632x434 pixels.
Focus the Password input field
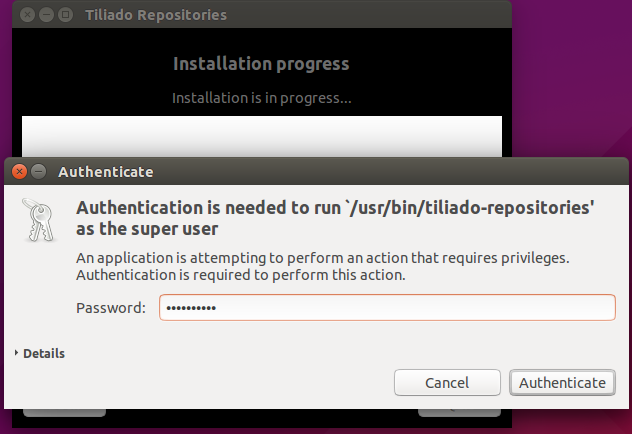coord(387,307)
